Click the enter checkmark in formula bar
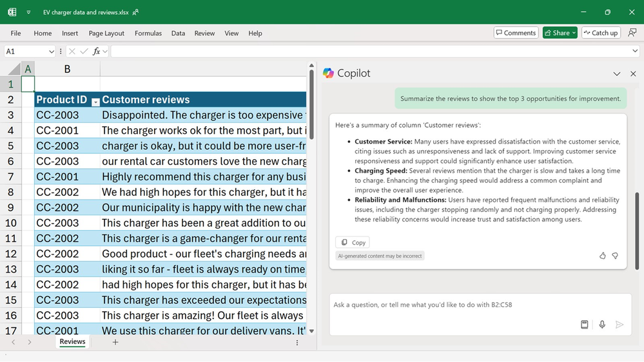The width and height of the screenshot is (644, 362). pos(84,52)
